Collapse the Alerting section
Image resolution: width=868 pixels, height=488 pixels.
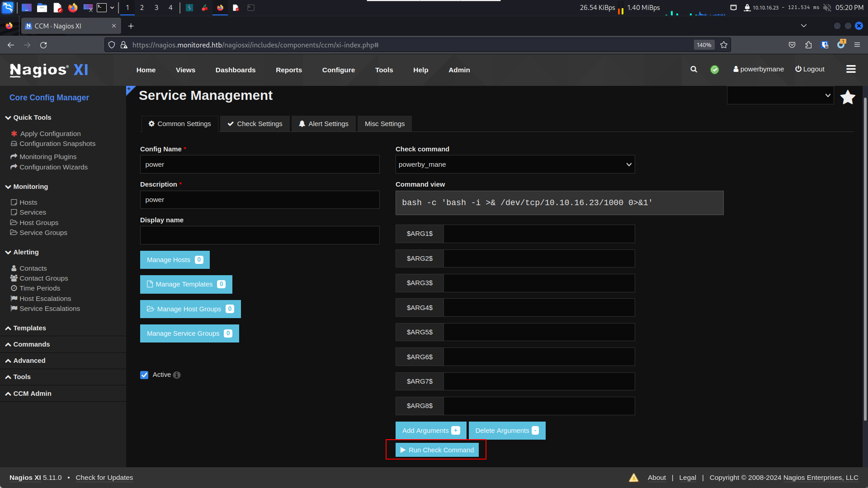(23, 252)
